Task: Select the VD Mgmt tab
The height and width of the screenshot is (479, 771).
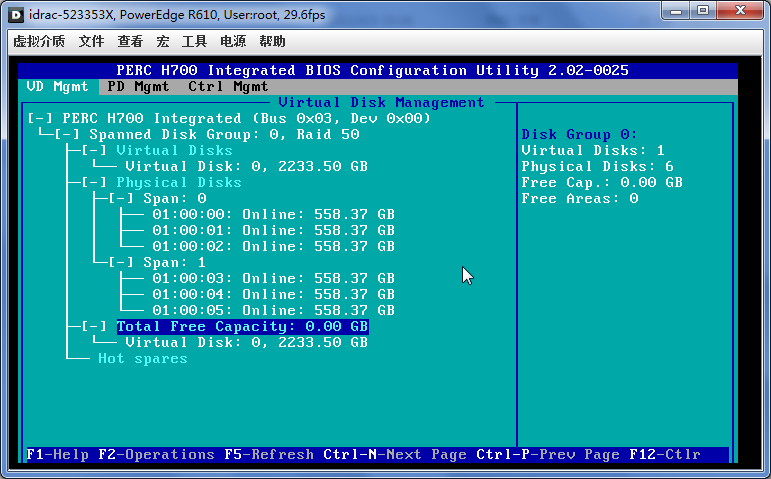Action: coord(58,87)
